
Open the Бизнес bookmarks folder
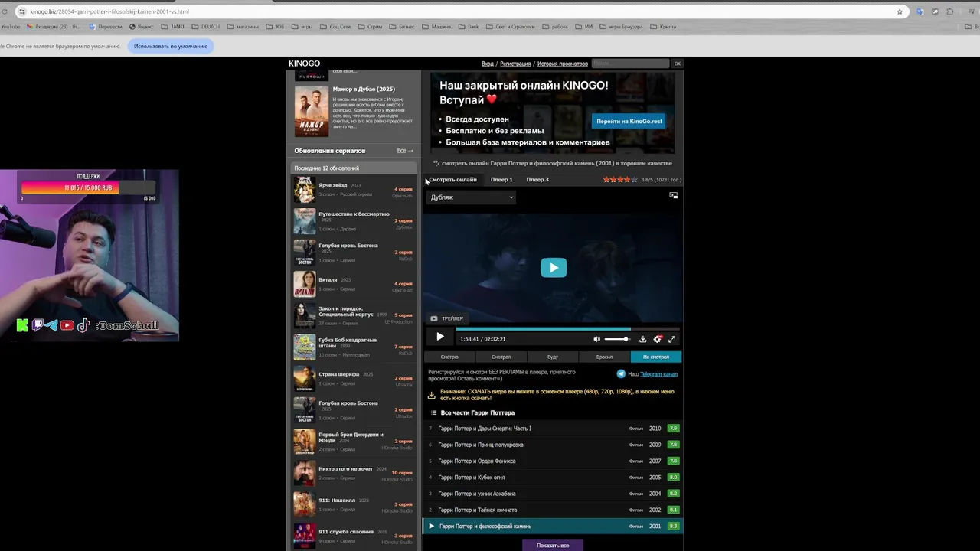(x=402, y=27)
